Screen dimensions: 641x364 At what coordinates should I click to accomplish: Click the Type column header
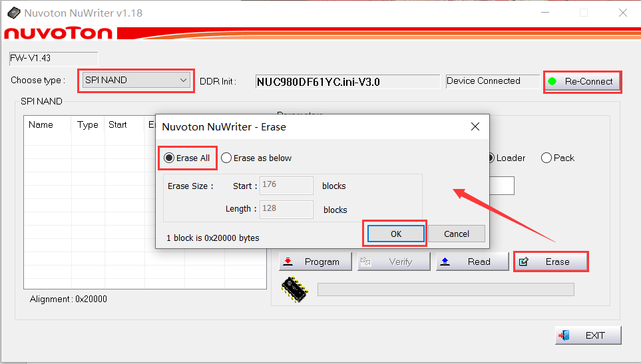(x=88, y=124)
